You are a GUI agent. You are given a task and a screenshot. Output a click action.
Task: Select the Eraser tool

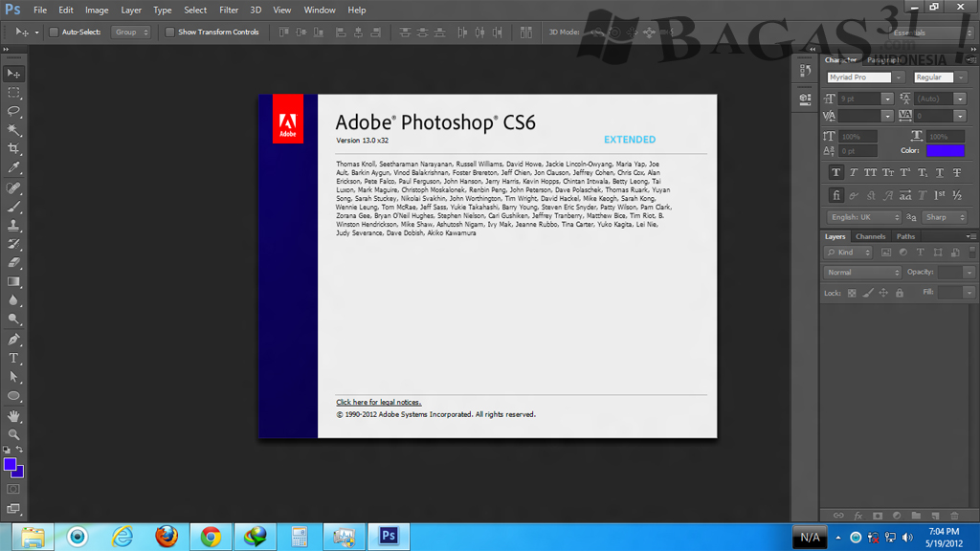(13, 263)
